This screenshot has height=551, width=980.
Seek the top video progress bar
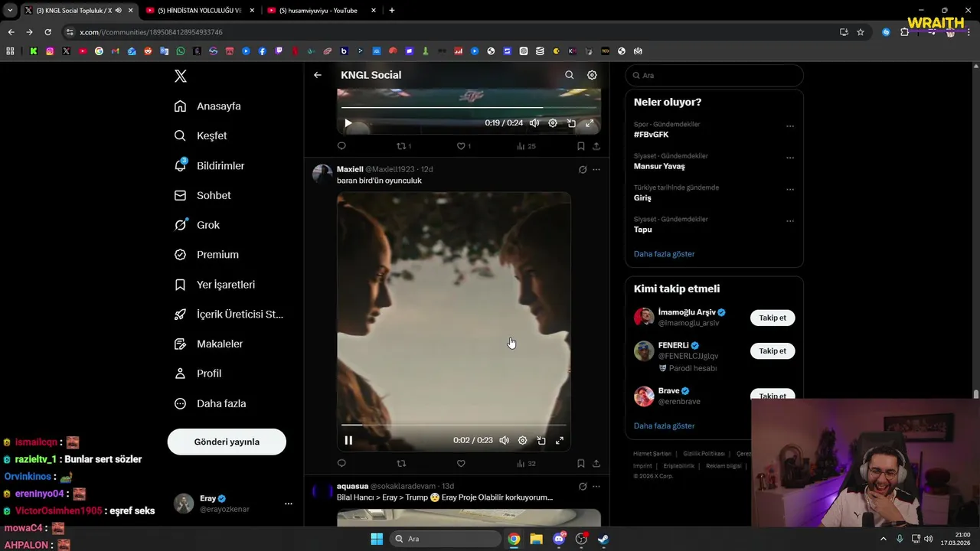pos(469,108)
